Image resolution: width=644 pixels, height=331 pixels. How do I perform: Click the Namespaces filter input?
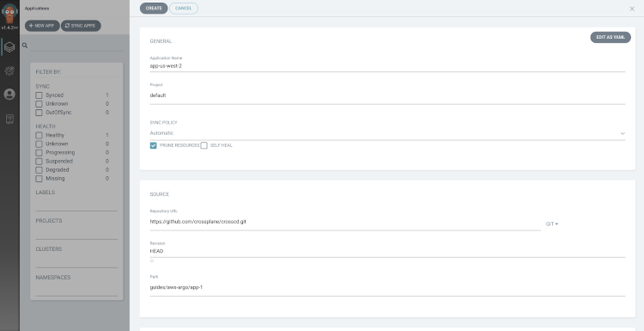pos(76,290)
